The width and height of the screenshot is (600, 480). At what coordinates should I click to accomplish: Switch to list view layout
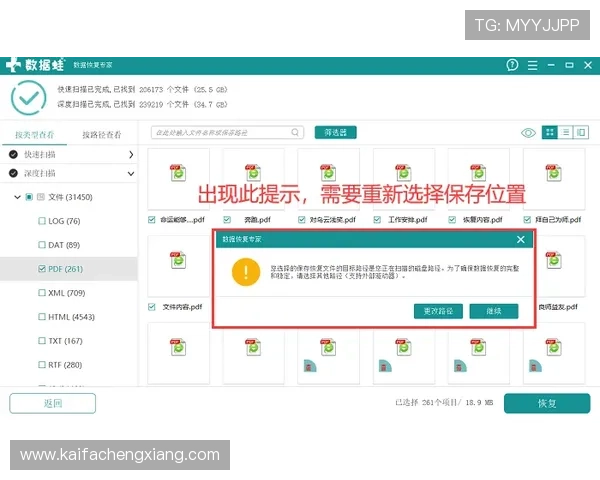565,132
